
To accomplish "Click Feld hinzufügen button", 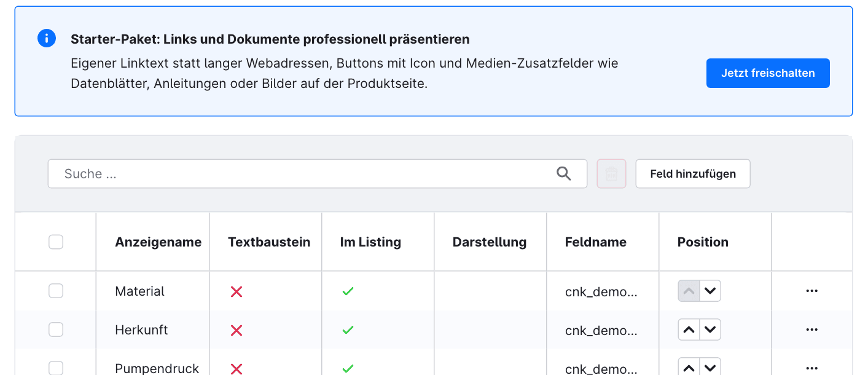I will point(693,174).
